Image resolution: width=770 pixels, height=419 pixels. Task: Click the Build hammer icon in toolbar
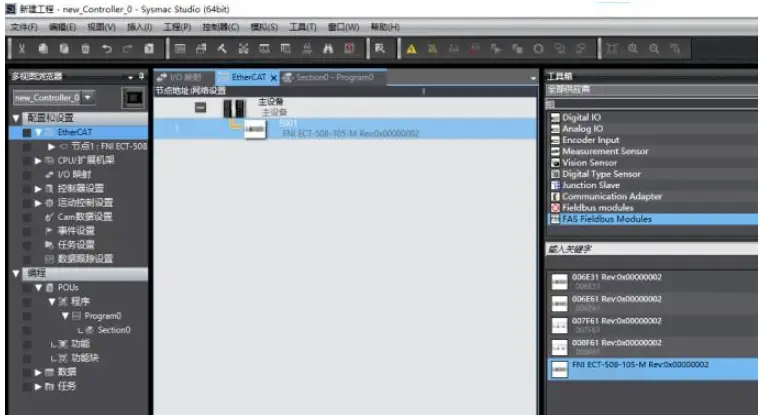222,49
